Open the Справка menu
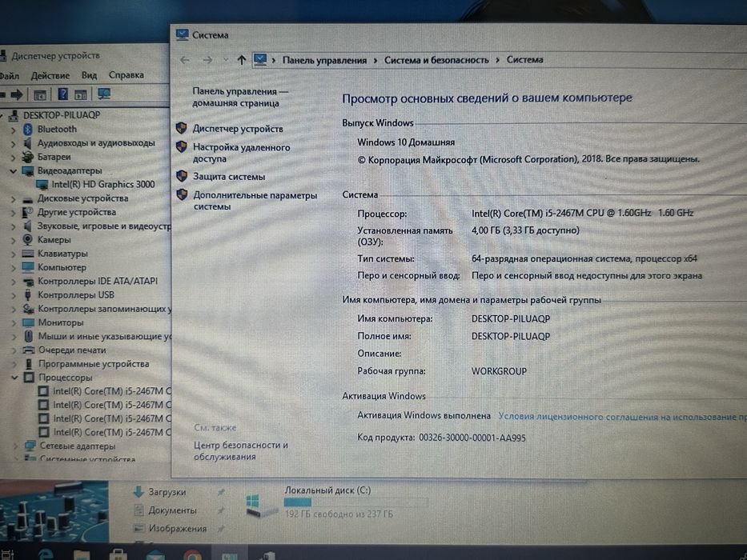The height and width of the screenshot is (560, 747). pos(127,74)
